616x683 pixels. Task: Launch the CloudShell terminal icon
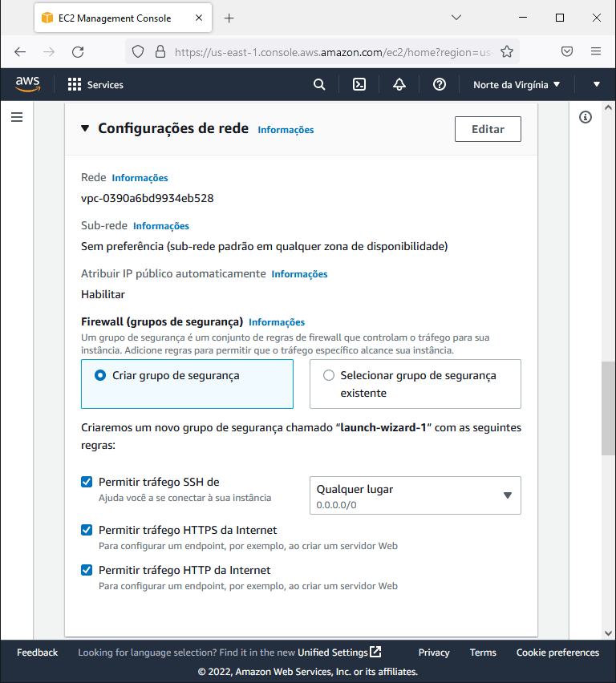(x=359, y=84)
